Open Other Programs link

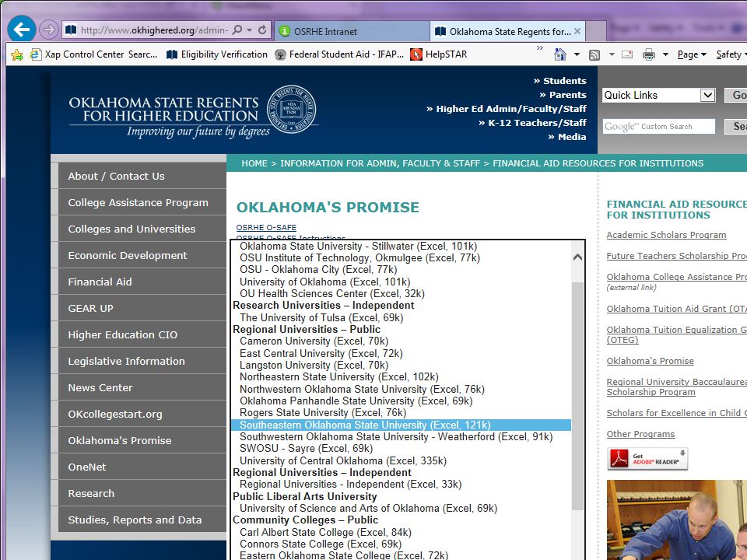[640, 434]
